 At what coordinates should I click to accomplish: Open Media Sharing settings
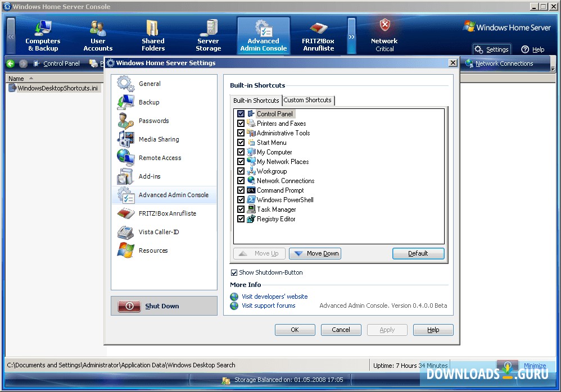[x=160, y=139]
